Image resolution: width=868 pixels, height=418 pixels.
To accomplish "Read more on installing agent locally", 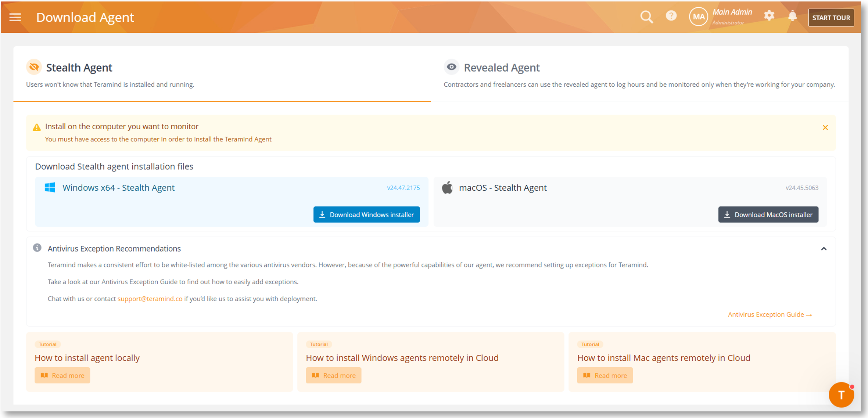I will [62, 375].
